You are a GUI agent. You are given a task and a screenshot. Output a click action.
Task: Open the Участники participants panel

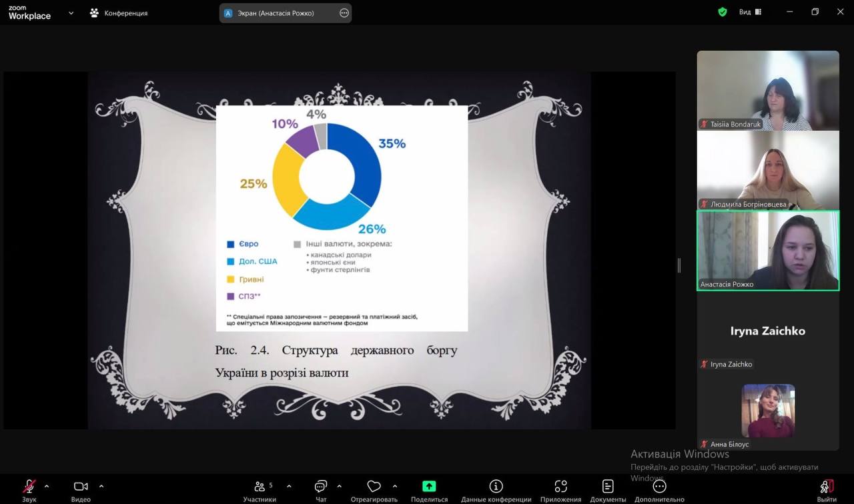(259, 487)
